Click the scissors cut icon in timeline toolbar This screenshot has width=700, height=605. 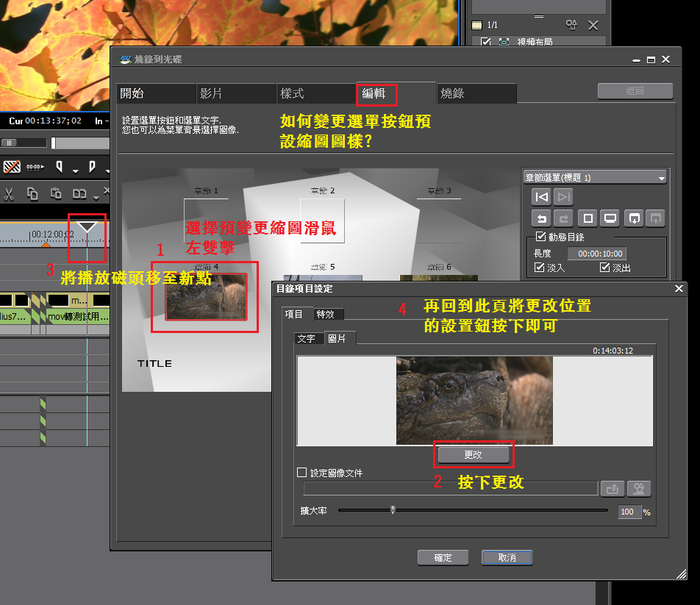pos(10,194)
